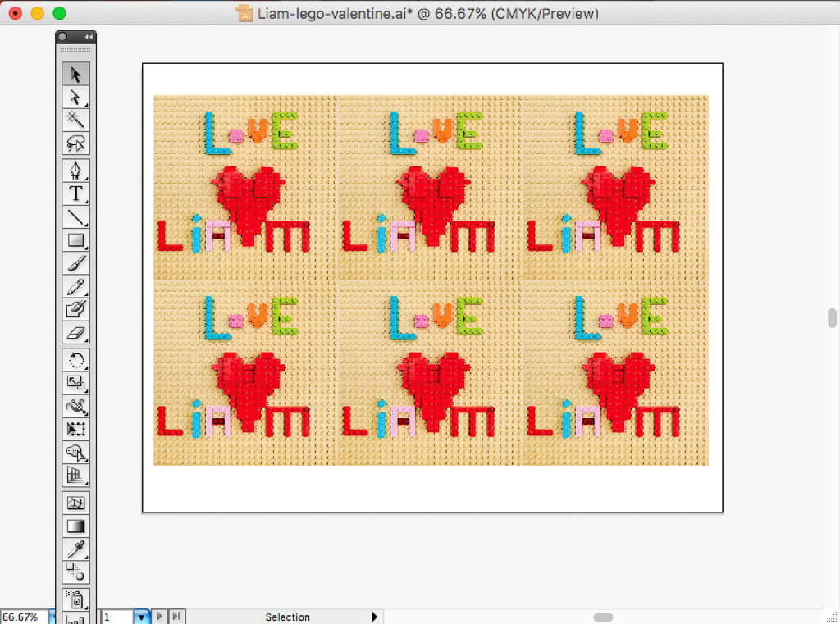Select the Blend tool
This screenshot has width=840, height=624.
tap(75, 572)
